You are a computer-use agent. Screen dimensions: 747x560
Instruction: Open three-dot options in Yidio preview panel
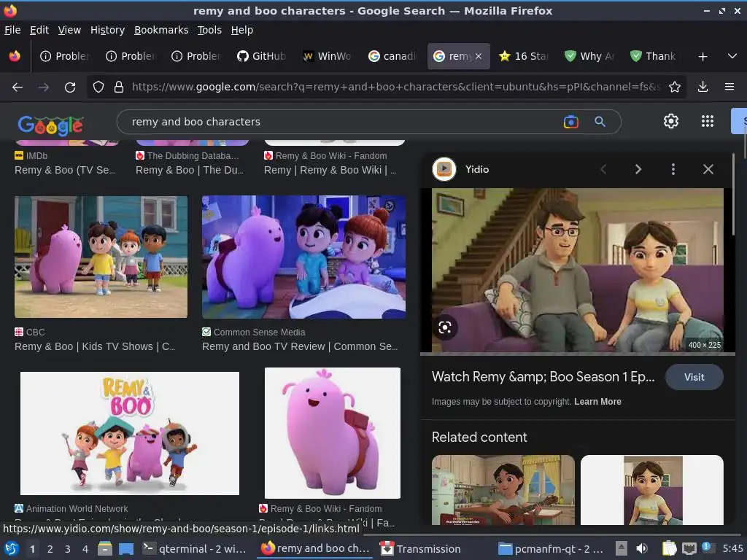(x=673, y=169)
